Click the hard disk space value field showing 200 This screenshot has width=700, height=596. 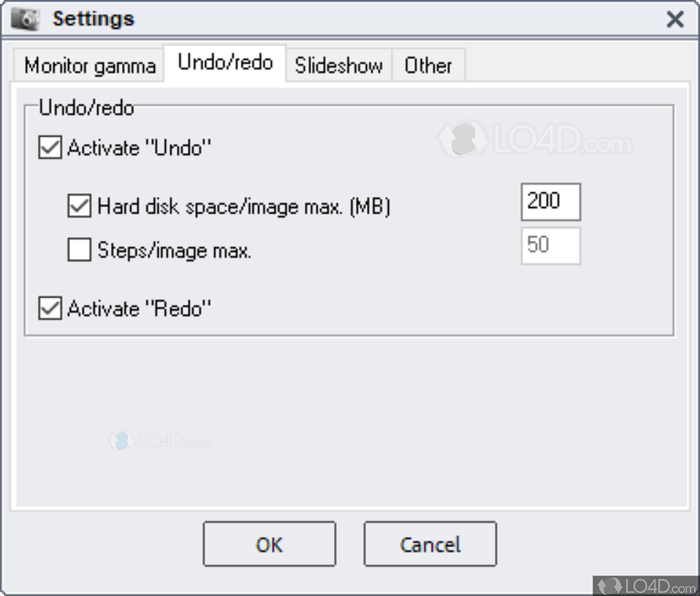click(x=550, y=202)
